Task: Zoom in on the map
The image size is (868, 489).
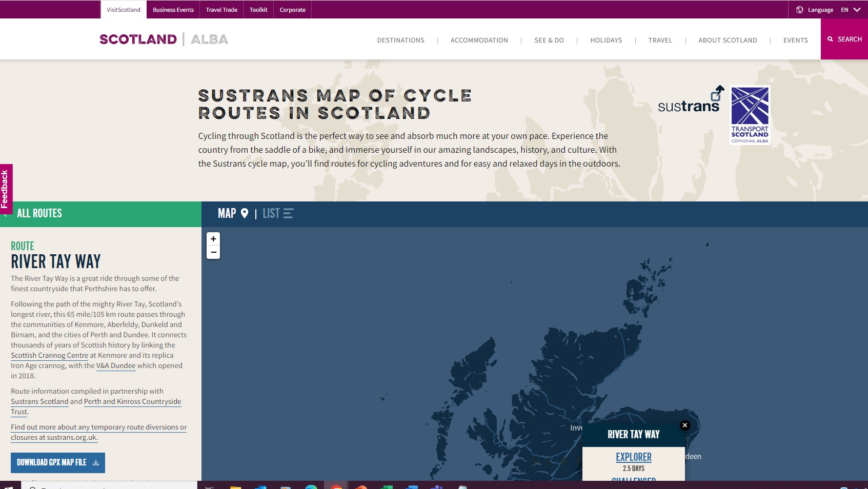Action: (213, 239)
